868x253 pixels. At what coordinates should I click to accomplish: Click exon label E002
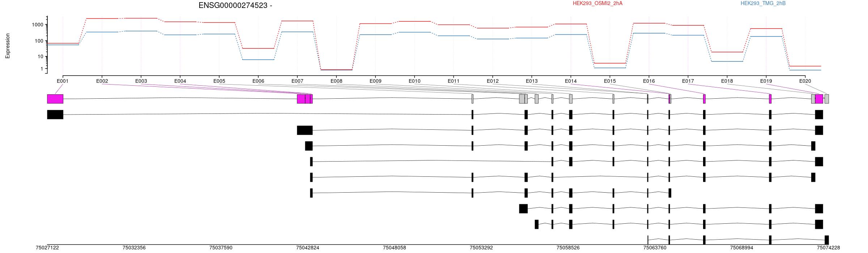pos(102,81)
